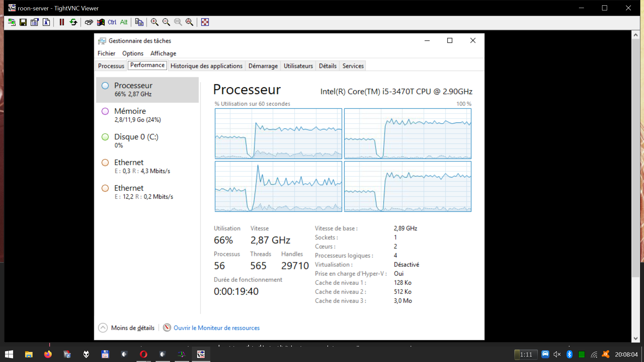Click the 29710 Handles value

(295, 266)
